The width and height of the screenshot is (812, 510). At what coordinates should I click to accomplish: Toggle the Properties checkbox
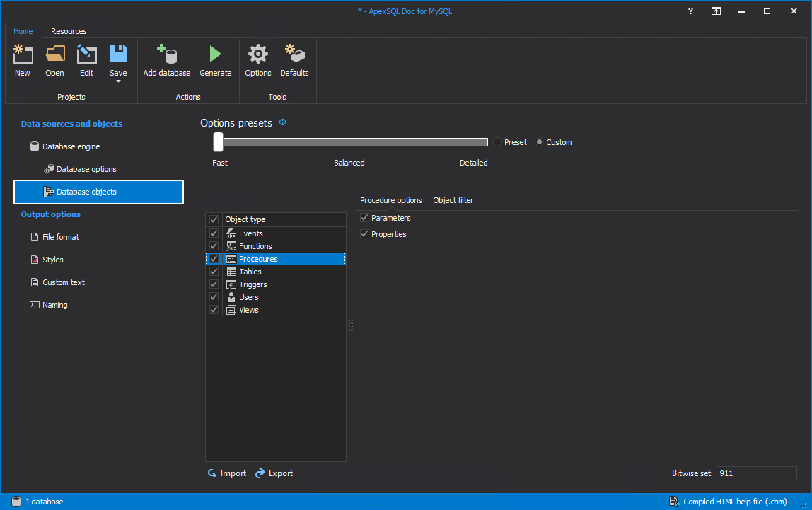[x=364, y=234]
